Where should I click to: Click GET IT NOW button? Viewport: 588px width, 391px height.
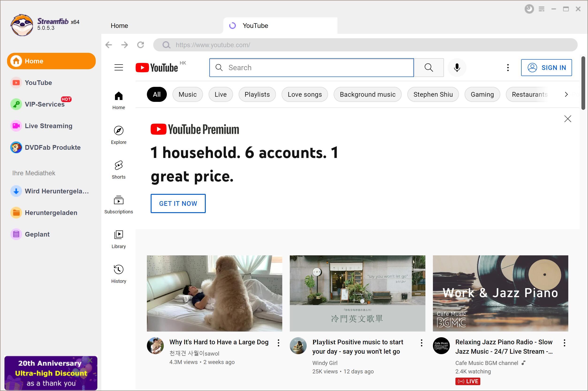point(178,203)
